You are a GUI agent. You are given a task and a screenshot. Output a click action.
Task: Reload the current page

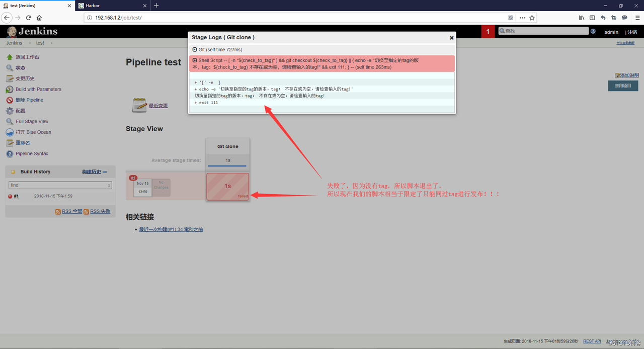click(x=29, y=18)
